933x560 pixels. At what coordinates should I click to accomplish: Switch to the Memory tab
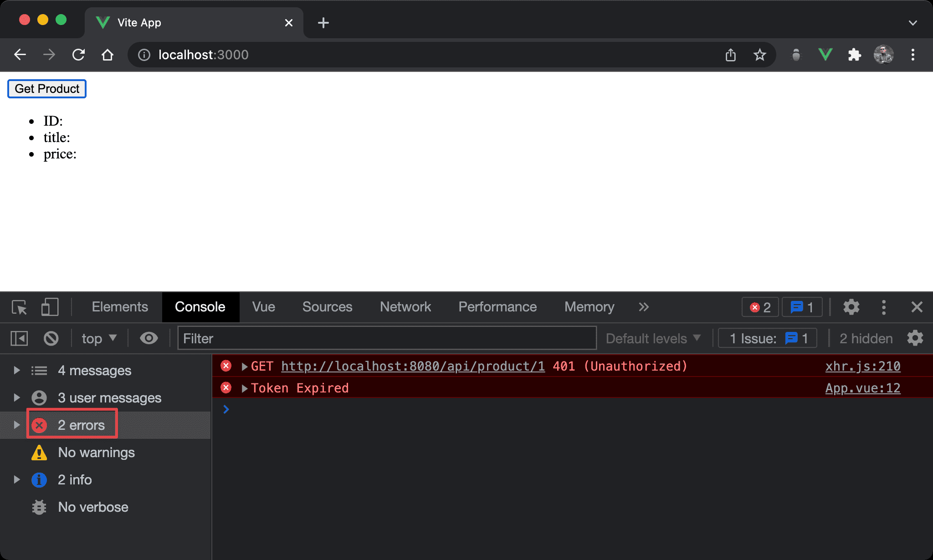click(x=589, y=307)
